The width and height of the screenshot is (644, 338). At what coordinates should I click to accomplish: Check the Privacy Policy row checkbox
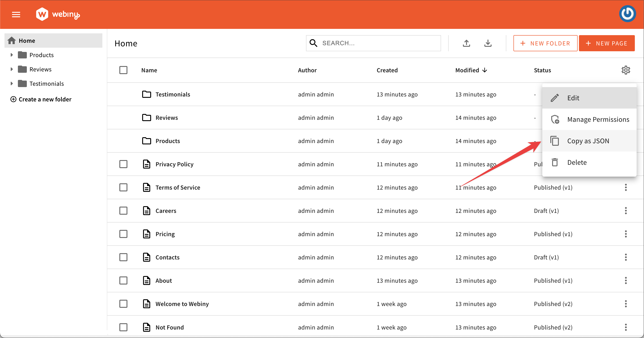tap(123, 164)
